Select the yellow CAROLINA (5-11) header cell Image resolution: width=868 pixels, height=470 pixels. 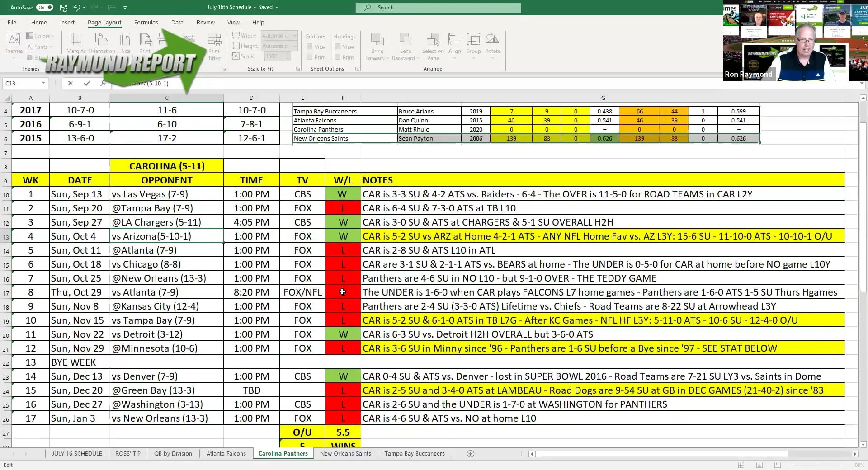pyautogui.click(x=167, y=166)
